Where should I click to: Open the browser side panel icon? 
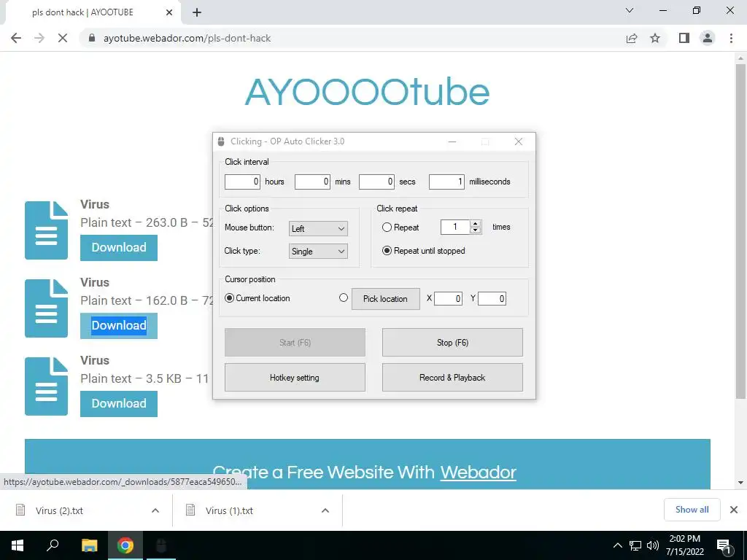(x=684, y=38)
